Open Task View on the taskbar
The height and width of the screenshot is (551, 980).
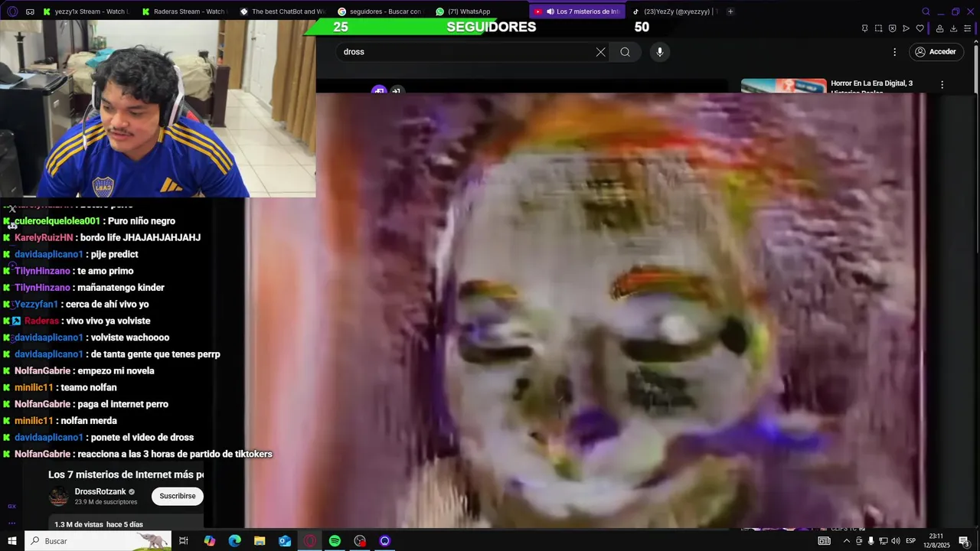click(184, 541)
